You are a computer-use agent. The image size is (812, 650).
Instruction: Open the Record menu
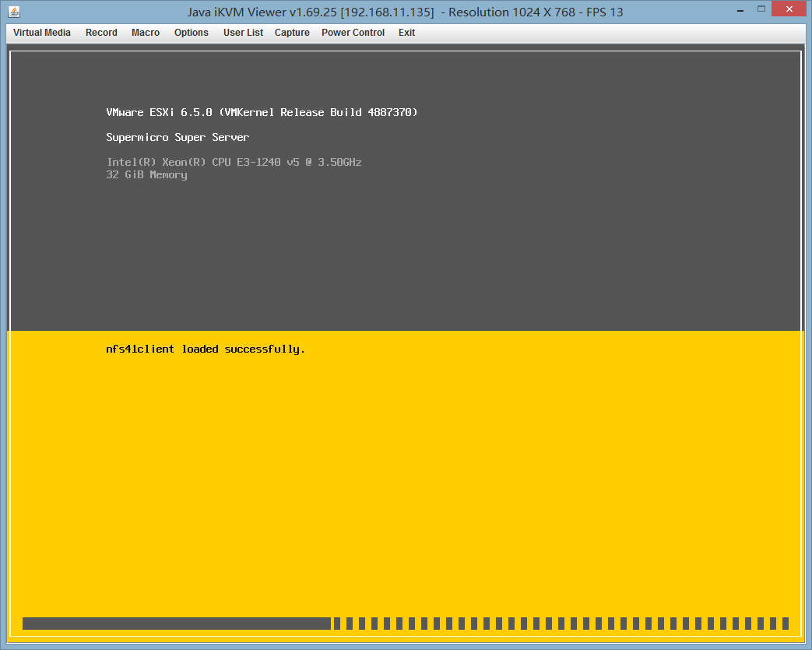coord(101,33)
